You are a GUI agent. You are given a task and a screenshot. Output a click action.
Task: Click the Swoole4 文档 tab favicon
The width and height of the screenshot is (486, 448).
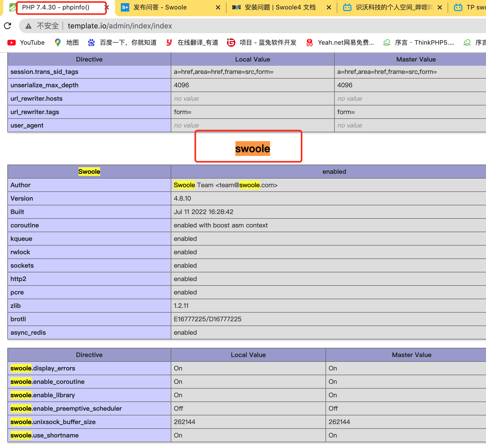236,7
